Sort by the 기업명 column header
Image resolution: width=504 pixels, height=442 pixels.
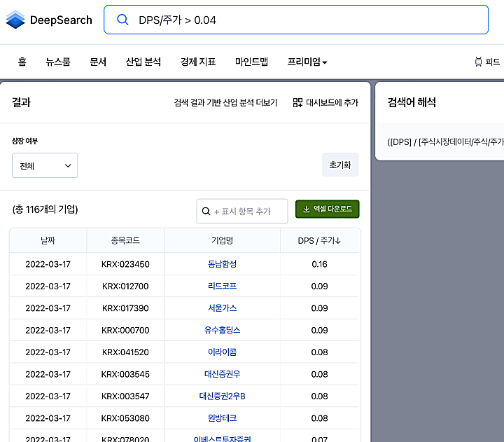222,240
